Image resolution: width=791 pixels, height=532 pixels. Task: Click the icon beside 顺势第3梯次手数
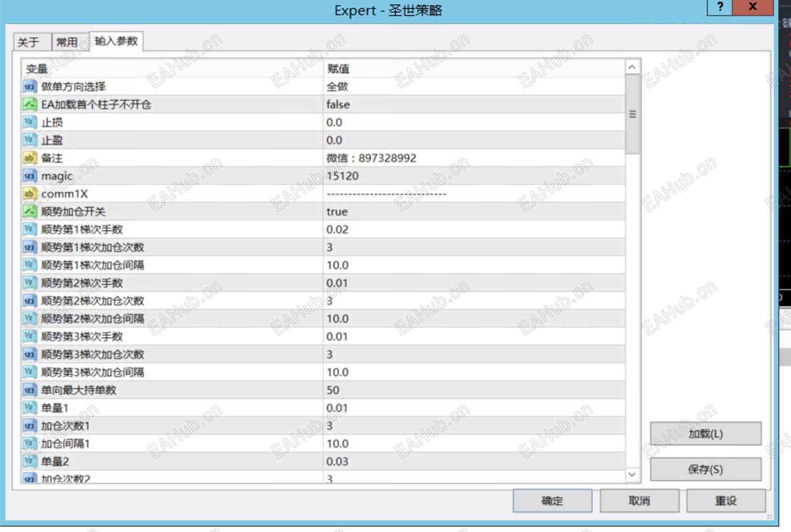30,336
